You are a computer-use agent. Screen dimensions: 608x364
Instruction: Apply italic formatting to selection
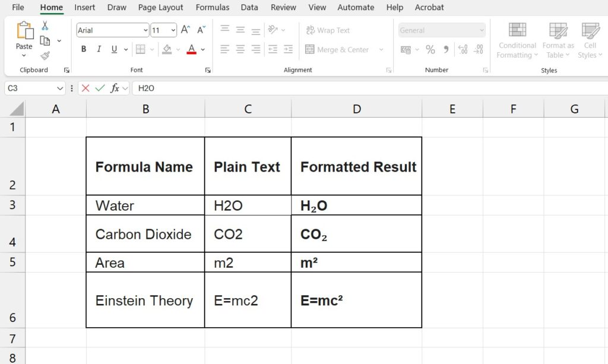click(99, 49)
